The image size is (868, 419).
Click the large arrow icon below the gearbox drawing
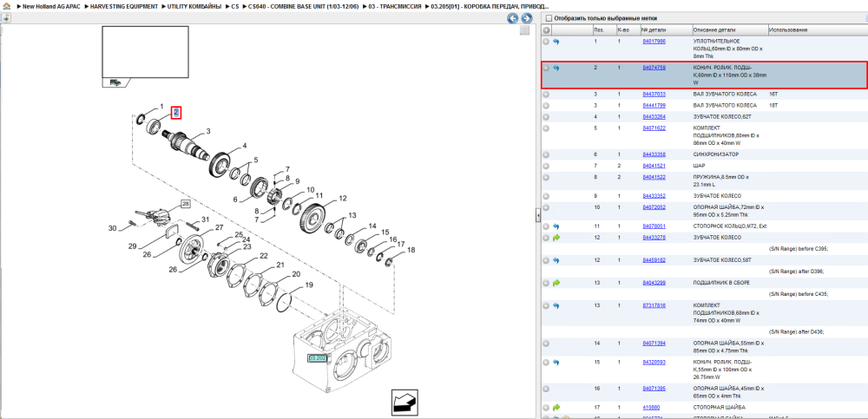coord(404,403)
